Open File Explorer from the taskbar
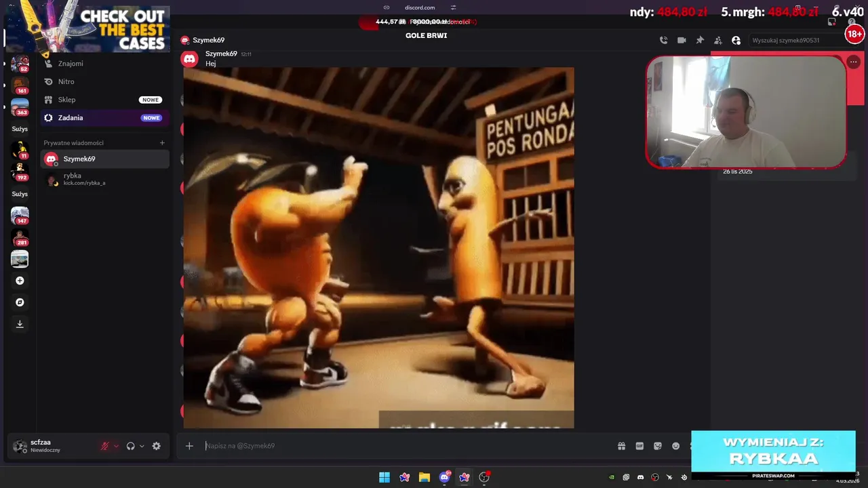Screen dimensions: 868x488 (425, 477)
